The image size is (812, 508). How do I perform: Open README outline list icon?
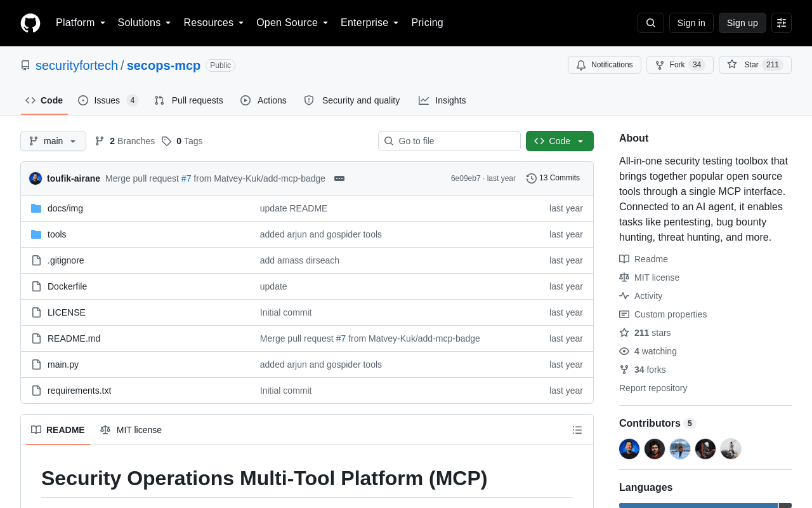tap(577, 430)
